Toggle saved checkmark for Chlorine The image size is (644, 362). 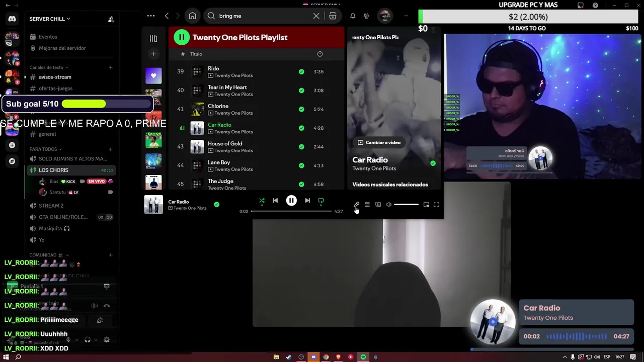301,109
